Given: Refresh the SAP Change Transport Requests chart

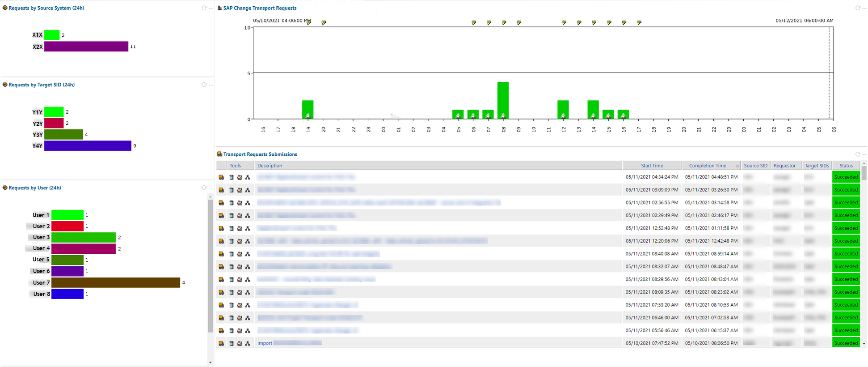Looking at the screenshot, I should [x=857, y=8].
